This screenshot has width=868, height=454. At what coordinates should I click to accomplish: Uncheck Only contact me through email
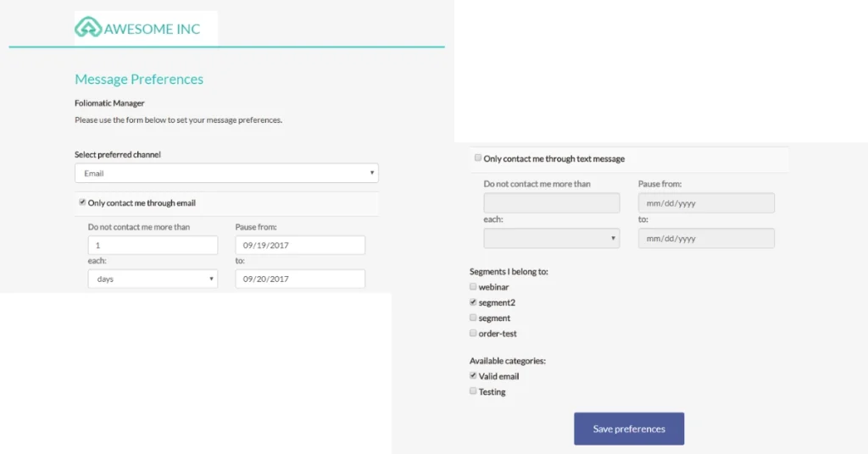coord(82,202)
